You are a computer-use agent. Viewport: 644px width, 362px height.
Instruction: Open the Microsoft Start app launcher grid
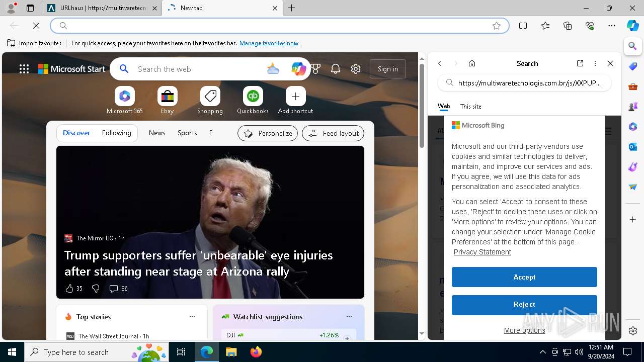pos(24,69)
